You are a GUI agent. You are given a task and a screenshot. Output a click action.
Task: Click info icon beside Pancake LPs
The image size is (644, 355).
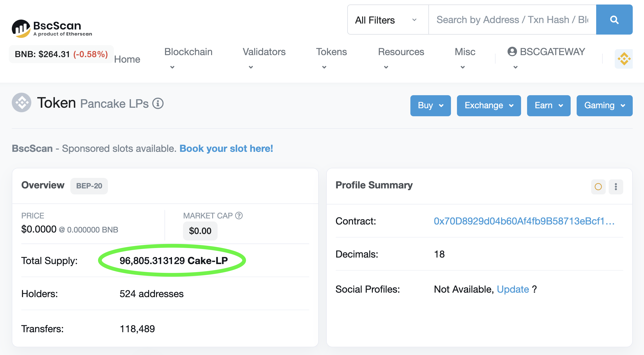pos(158,103)
